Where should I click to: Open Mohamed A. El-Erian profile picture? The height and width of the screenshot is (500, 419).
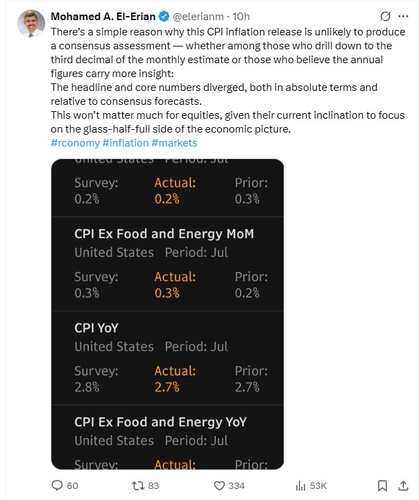(x=31, y=23)
